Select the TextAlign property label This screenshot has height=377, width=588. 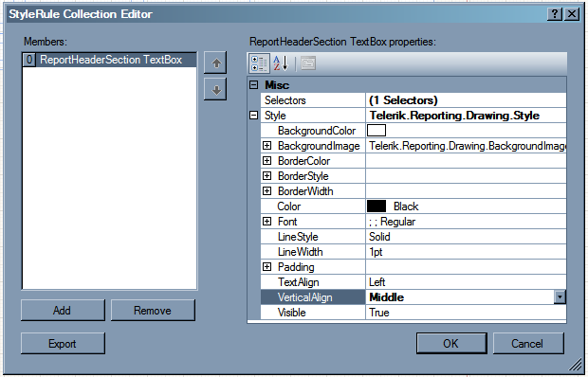point(298,282)
